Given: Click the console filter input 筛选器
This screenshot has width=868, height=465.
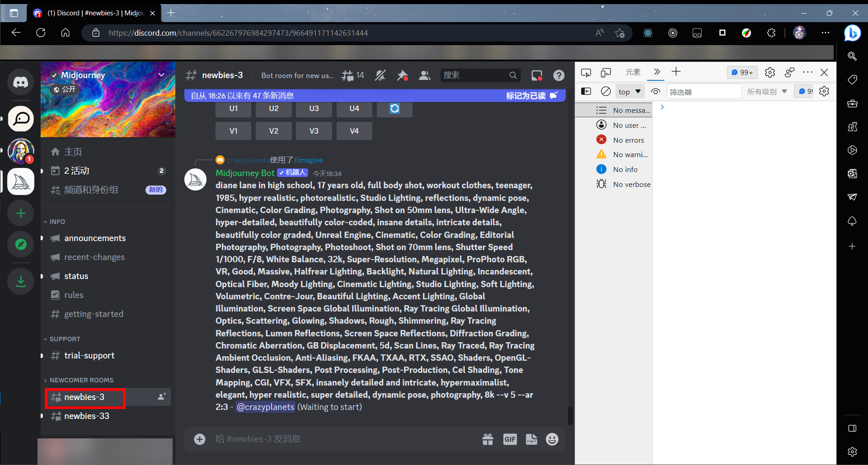Looking at the screenshot, I should (704, 92).
